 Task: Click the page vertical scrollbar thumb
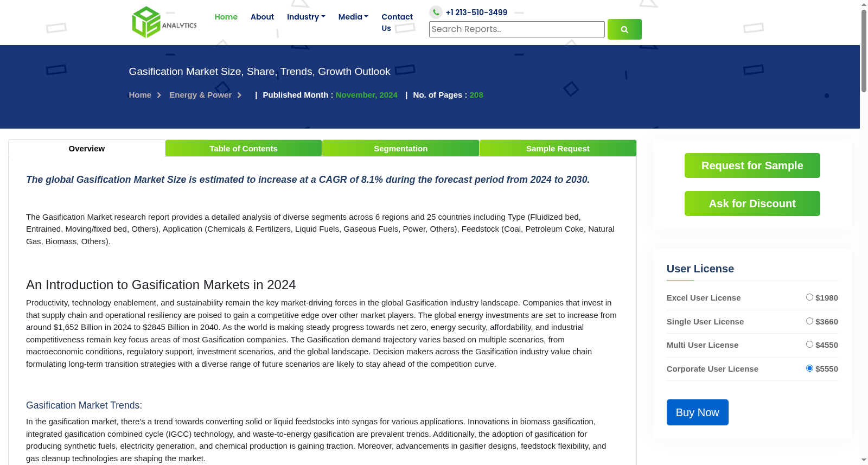click(x=864, y=51)
